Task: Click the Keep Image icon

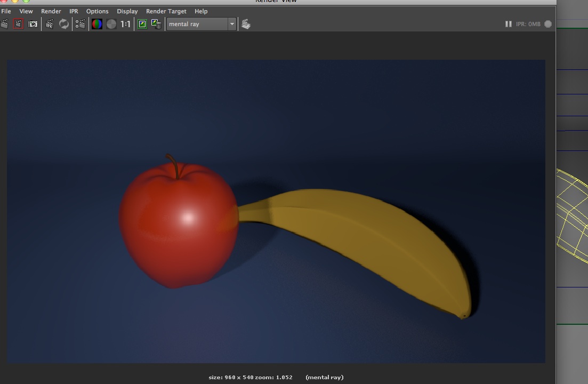Action: pos(142,24)
